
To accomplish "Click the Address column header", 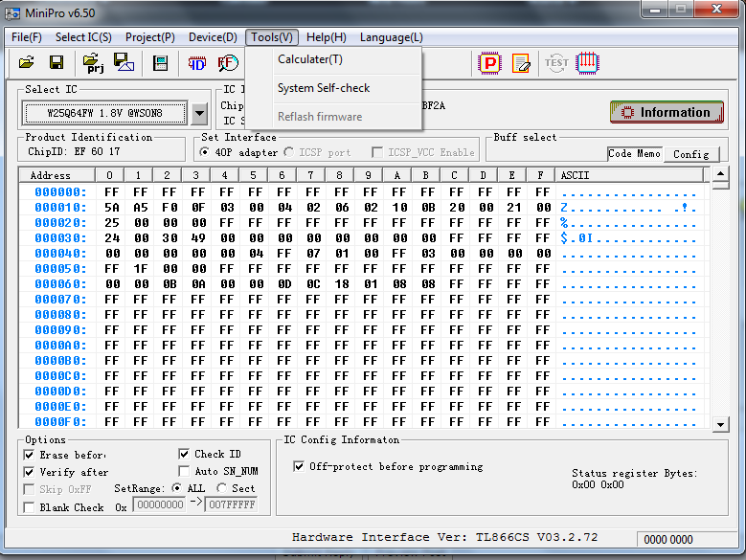I will click(57, 175).
